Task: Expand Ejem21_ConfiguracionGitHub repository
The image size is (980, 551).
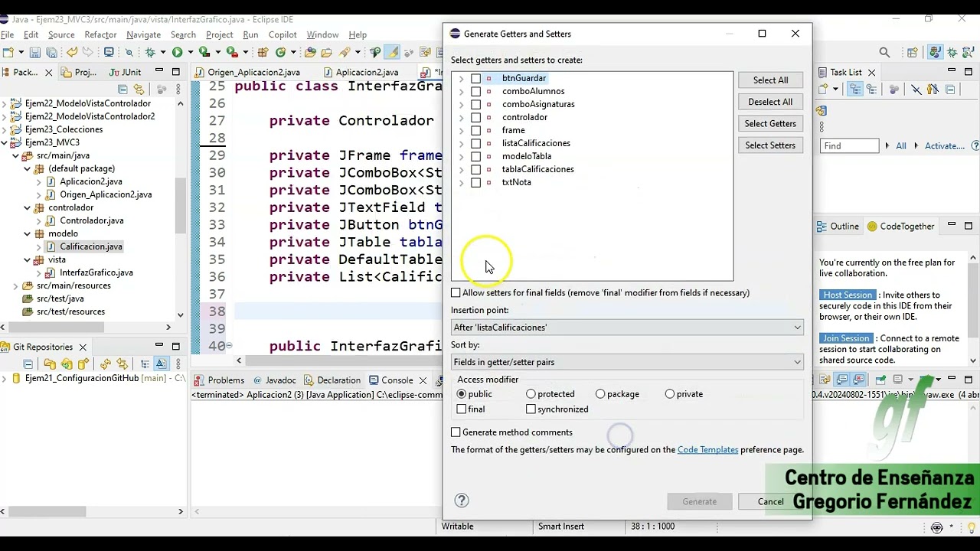Action: click(x=5, y=378)
